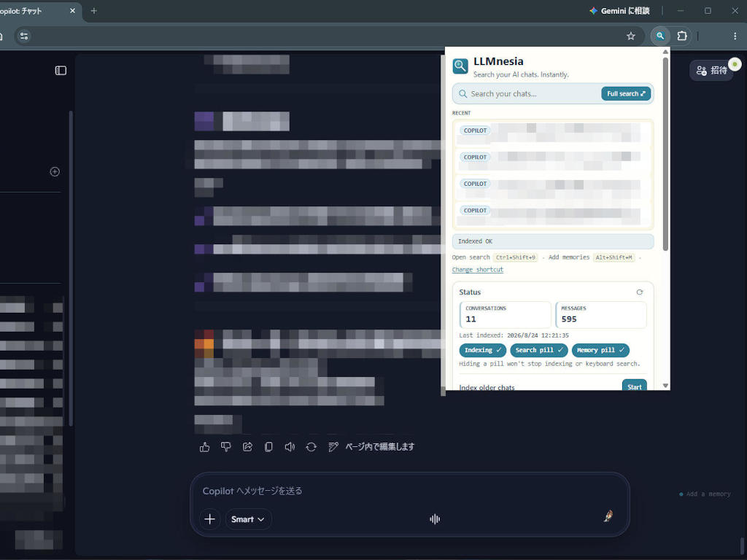The height and width of the screenshot is (560, 747).
Task: Click the LLMnesia popup scroll up arrow
Action: [x=665, y=52]
